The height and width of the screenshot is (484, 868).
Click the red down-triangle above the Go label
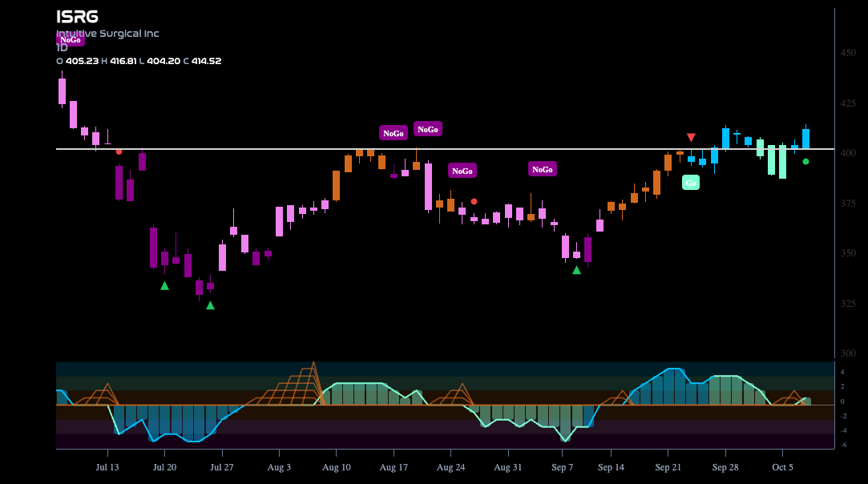pos(691,137)
